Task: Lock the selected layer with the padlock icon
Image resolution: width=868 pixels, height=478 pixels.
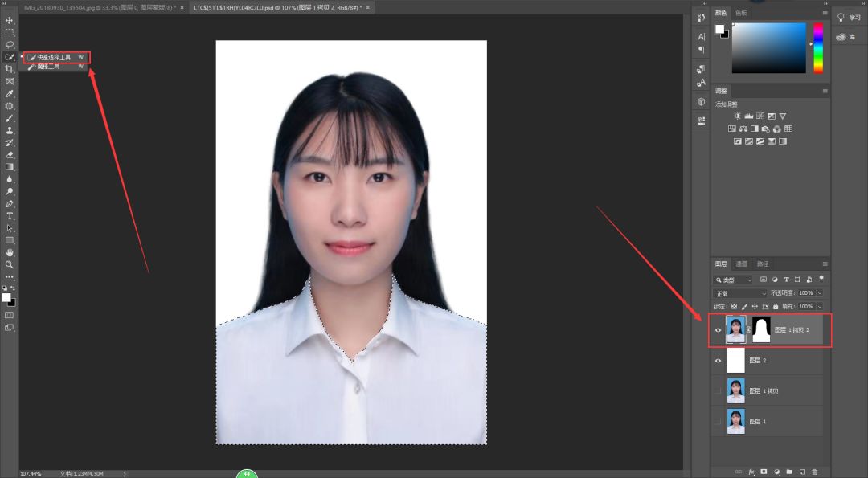Action: point(776,306)
